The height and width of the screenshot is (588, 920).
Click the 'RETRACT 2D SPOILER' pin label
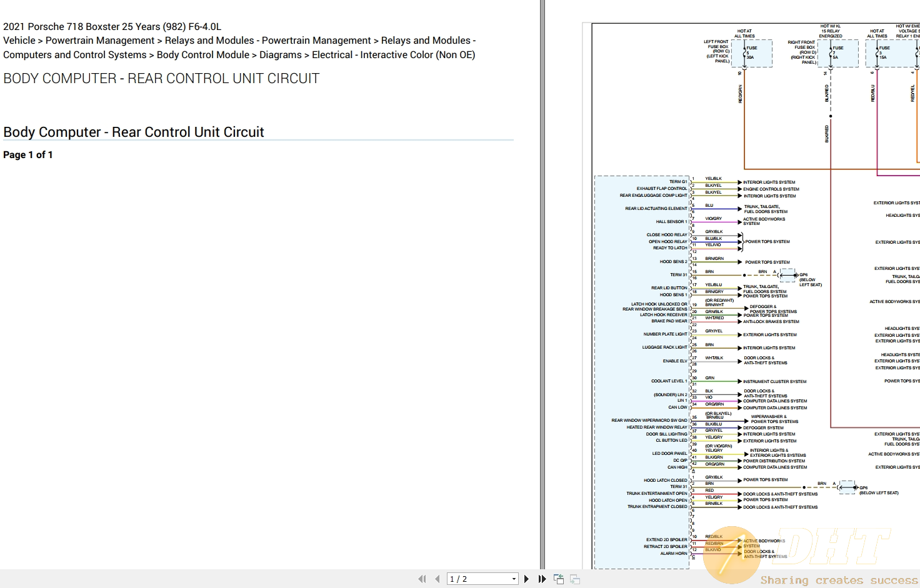(665, 547)
